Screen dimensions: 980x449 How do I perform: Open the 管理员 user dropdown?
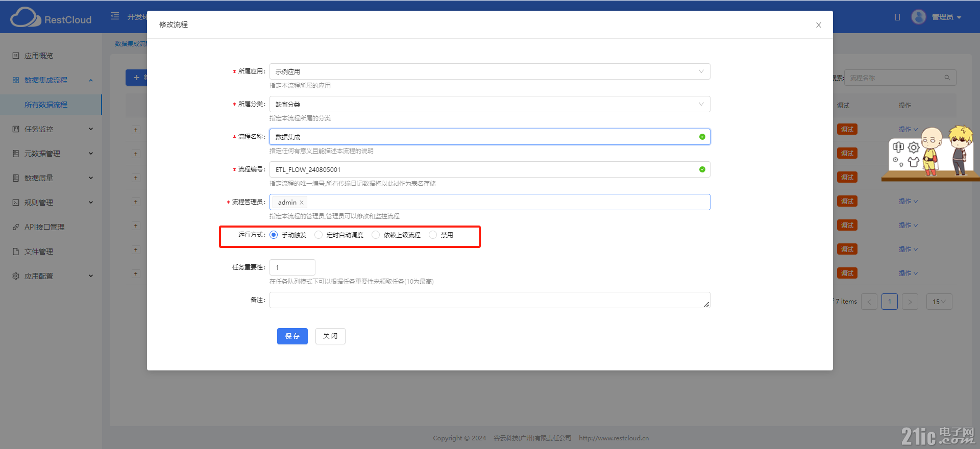[x=946, y=17]
